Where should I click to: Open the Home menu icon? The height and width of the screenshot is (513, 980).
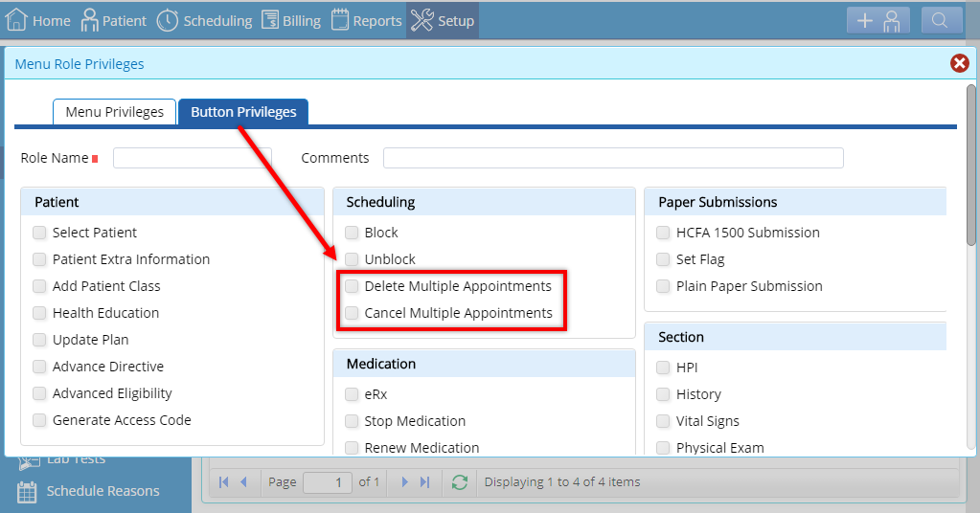[x=16, y=20]
